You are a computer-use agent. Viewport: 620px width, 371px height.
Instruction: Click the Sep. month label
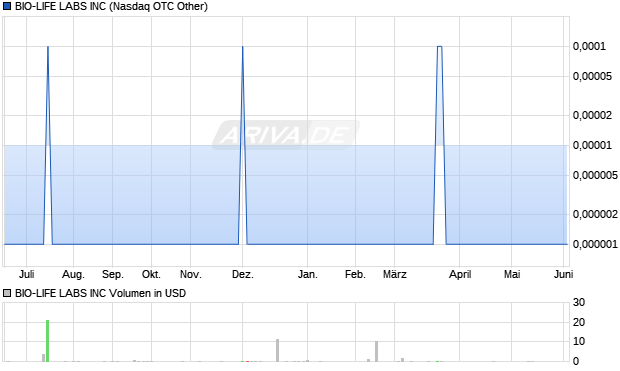pos(113,274)
